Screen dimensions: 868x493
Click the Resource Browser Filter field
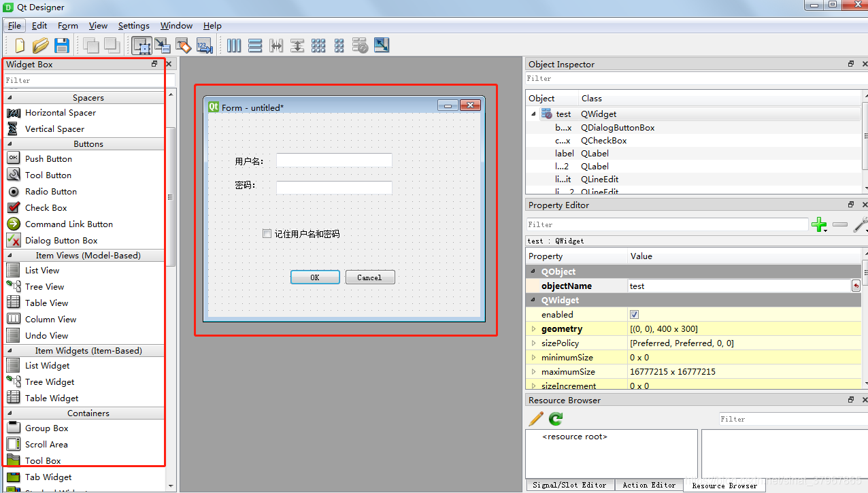point(793,419)
